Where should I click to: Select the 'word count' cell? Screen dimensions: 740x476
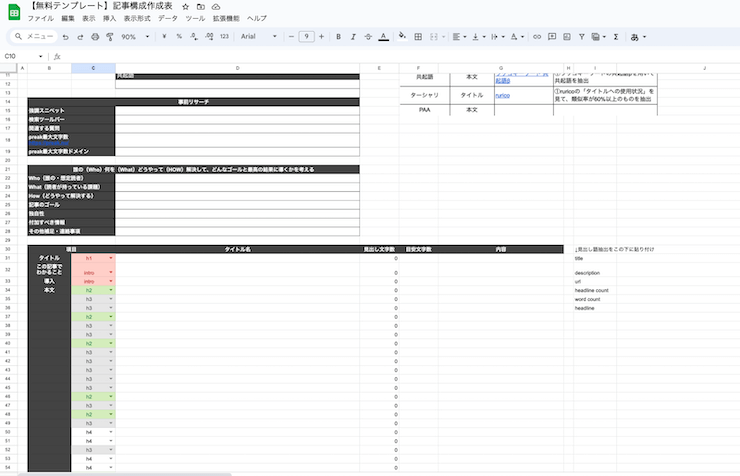pyautogui.click(x=595, y=300)
